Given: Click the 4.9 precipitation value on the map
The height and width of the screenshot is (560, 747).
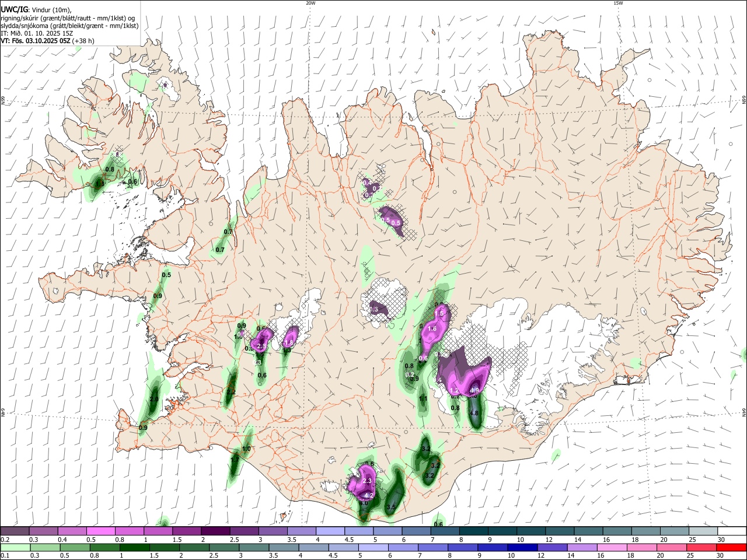Looking at the screenshot, I should coord(474,391).
